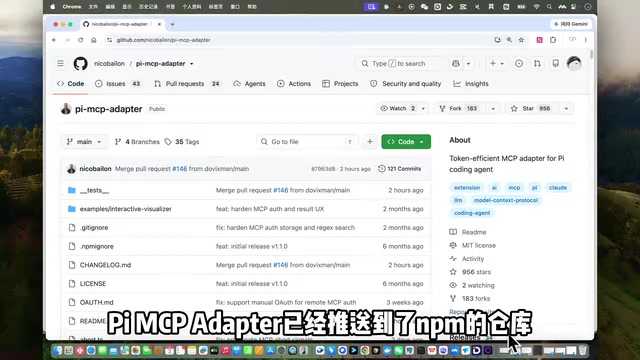Open the MIT license link in About
Screen dimensions: 640x360
tap(479, 245)
